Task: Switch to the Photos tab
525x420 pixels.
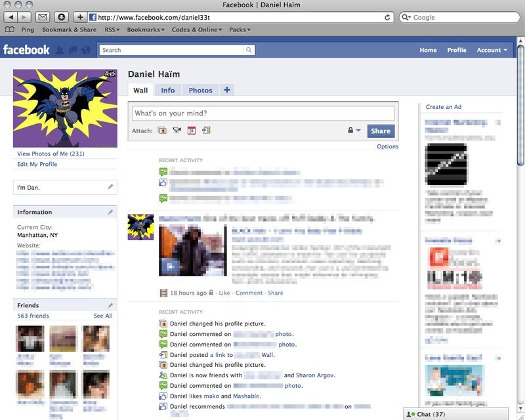Action: click(x=200, y=90)
